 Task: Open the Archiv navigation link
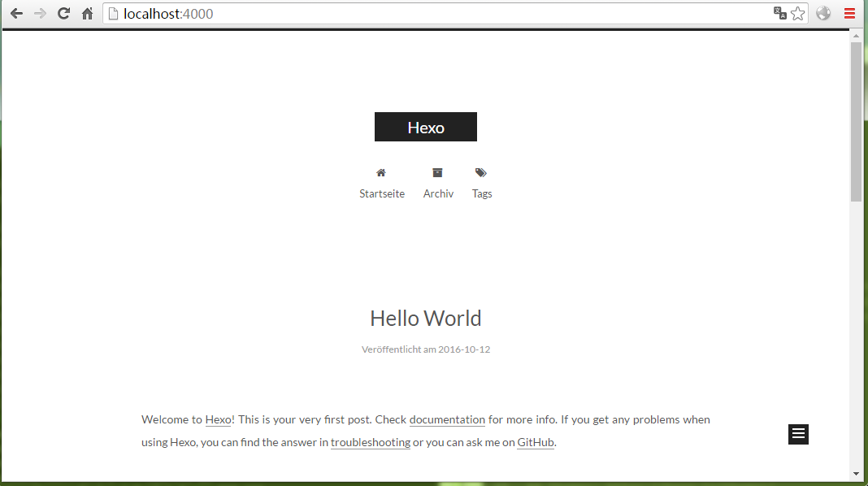pos(438,193)
